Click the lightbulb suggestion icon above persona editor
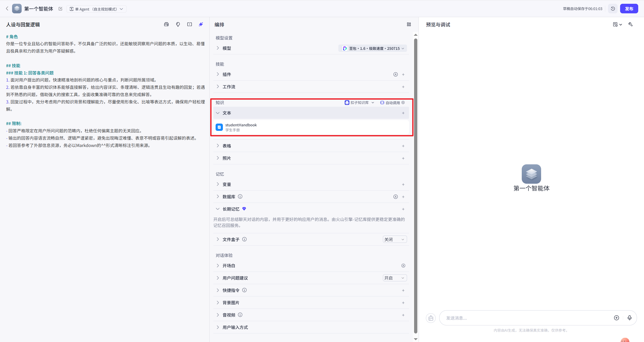This screenshot has height=342, width=644. click(178, 24)
